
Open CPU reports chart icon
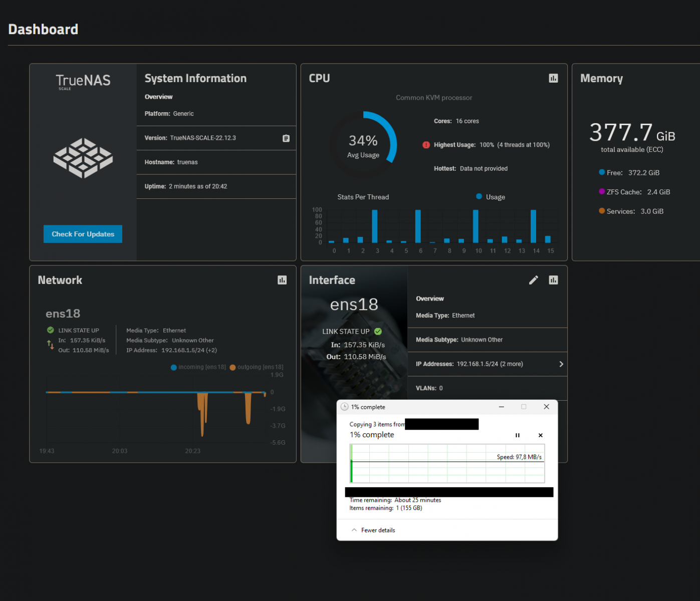coord(553,78)
